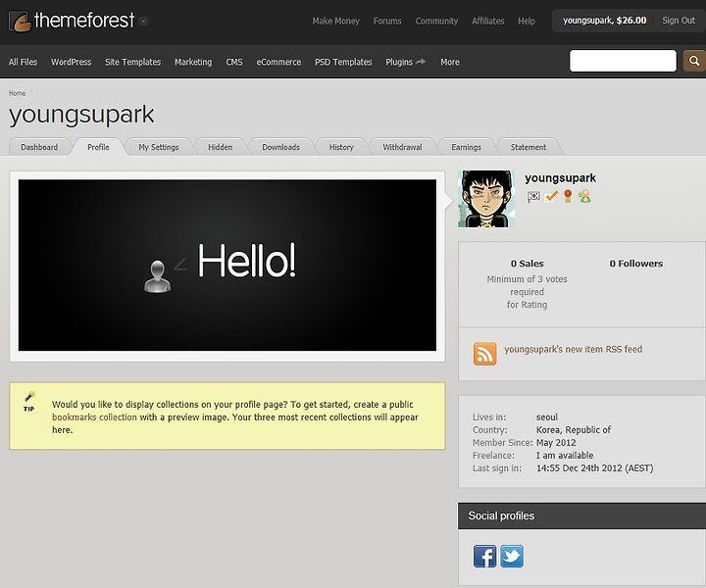
Task: Open the Make Money link
Action: [x=336, y=22]
